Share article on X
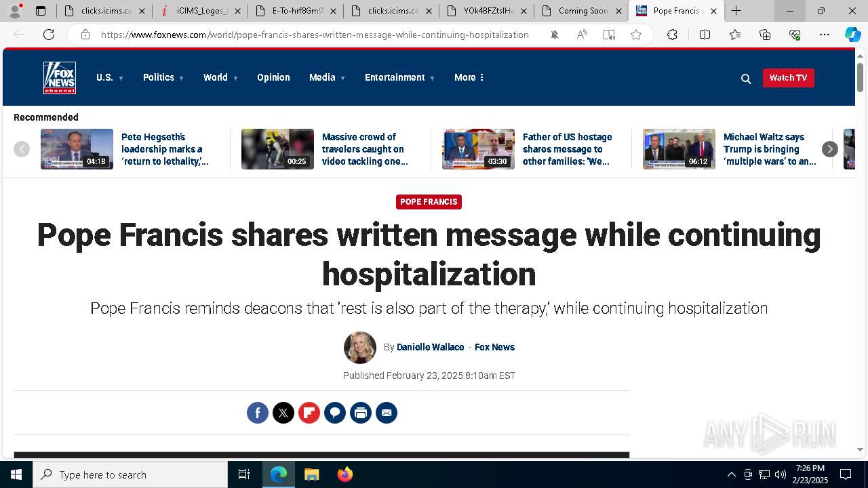868x488 pixels. tap(283, 413)
